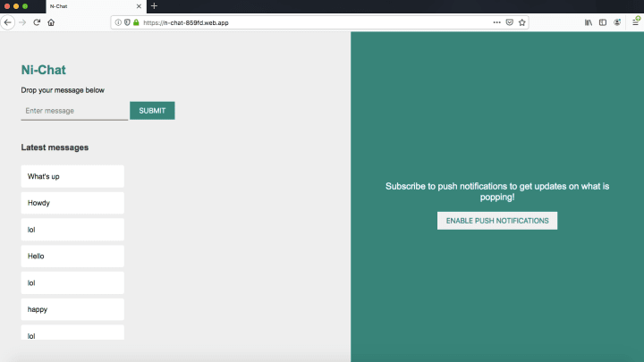Viewport: 644px width, 362px height.
Task: Open the Firefox account avatar icon
Action: point(617,22)
